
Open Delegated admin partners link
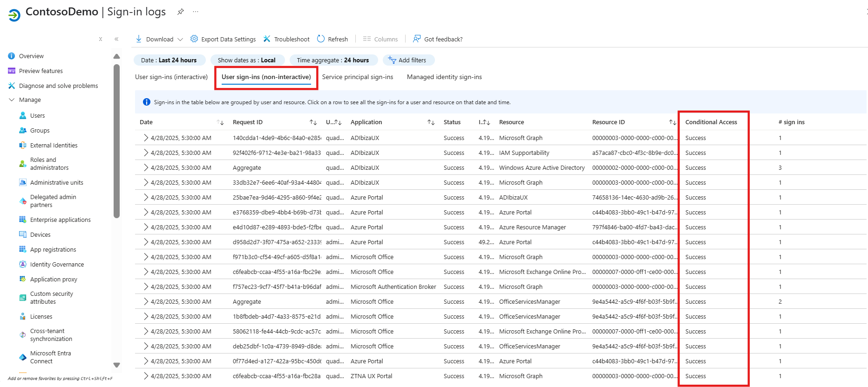coord(53,201)
